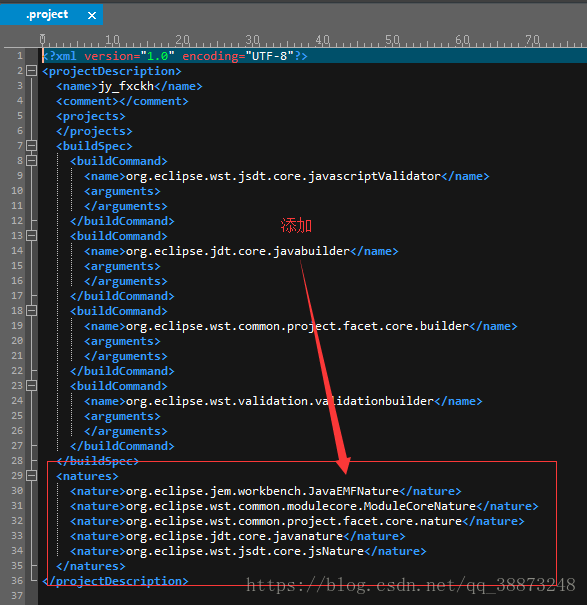
Task: Collapse the projectDescription fold on line 2
Action: (31, 71)
